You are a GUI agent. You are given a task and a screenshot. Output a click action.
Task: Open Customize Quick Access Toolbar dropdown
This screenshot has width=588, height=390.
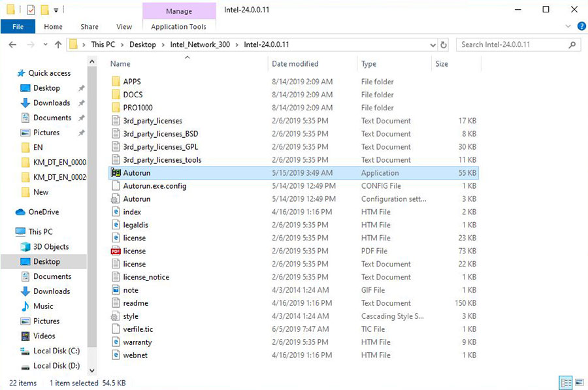(x=56, y=10)
